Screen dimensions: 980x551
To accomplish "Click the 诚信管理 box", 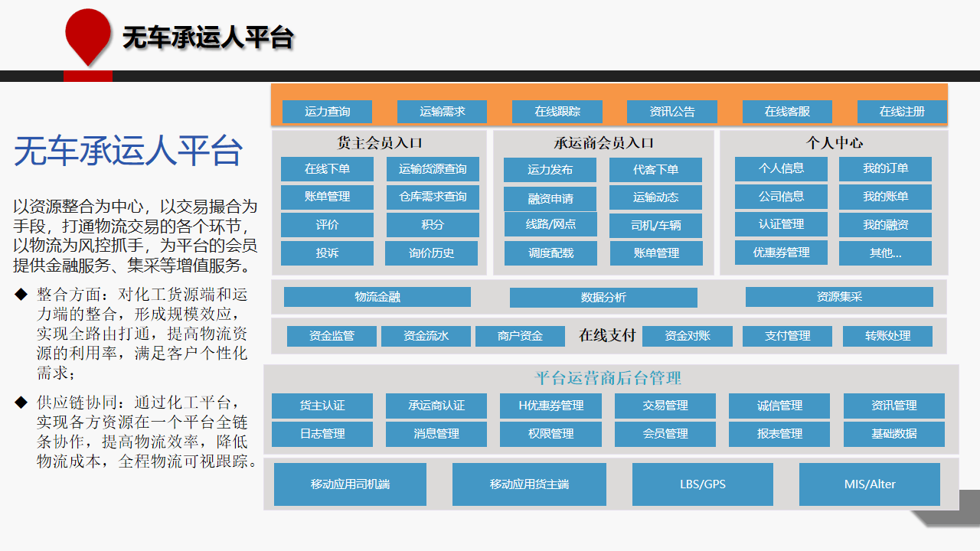I will click(779, 406).
